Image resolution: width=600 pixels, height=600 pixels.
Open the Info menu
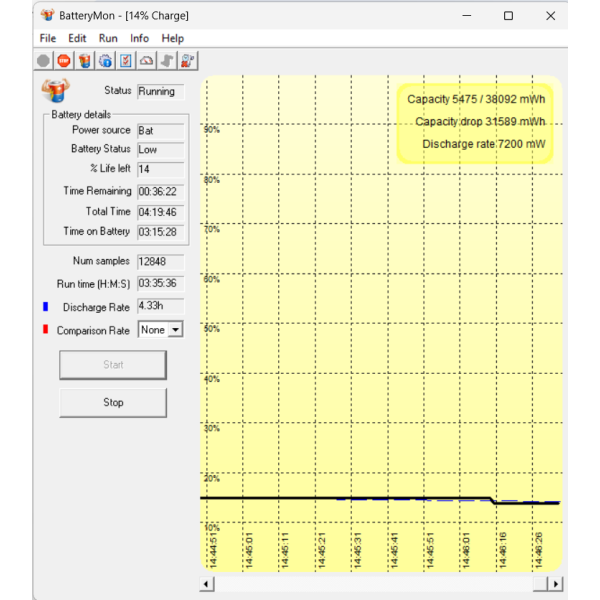139,38
